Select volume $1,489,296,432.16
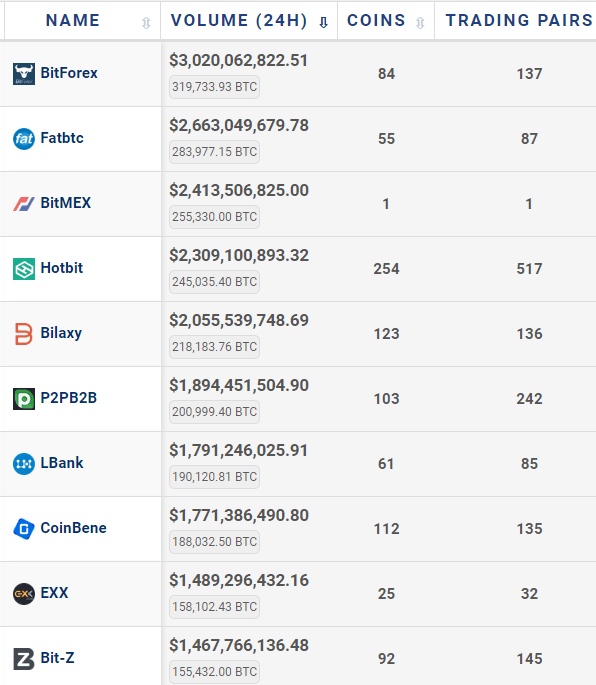The image size is (596, 685). (239, 581)
